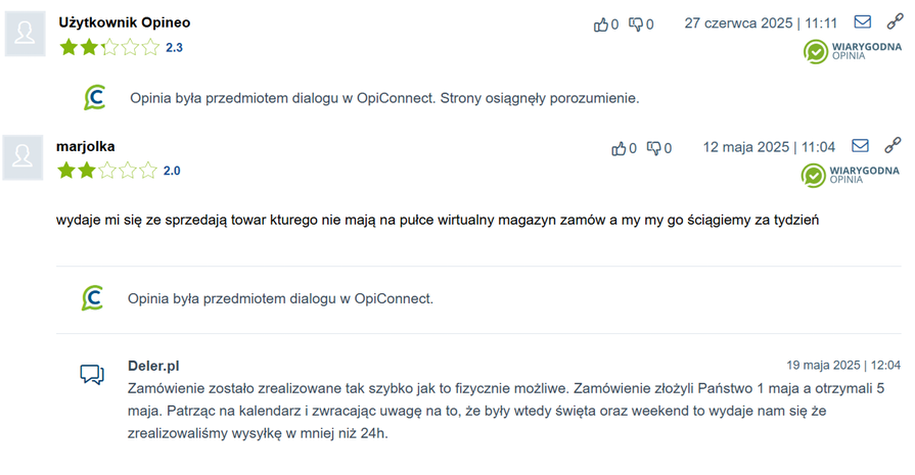Click chain link icon on marjolka's review
The image size is (915, 475).
[x=892, y=145]
